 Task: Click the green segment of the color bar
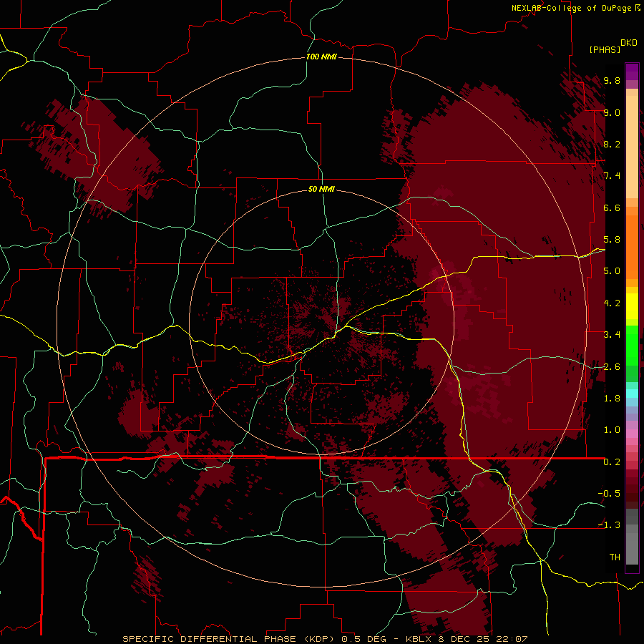[632, 345]
